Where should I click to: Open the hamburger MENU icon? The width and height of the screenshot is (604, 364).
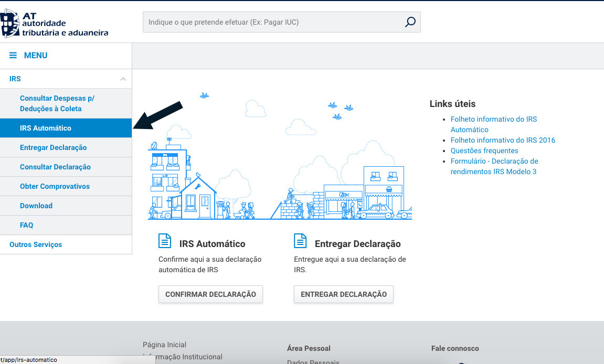pos(13,56)
